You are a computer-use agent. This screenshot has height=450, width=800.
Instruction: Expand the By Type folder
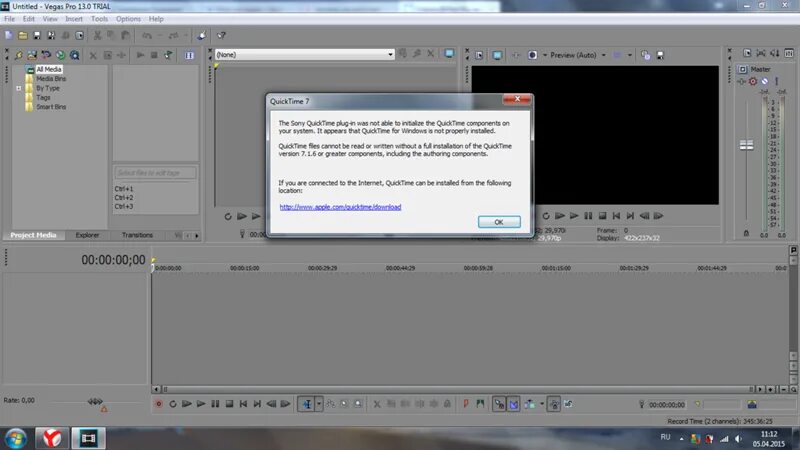19,88
